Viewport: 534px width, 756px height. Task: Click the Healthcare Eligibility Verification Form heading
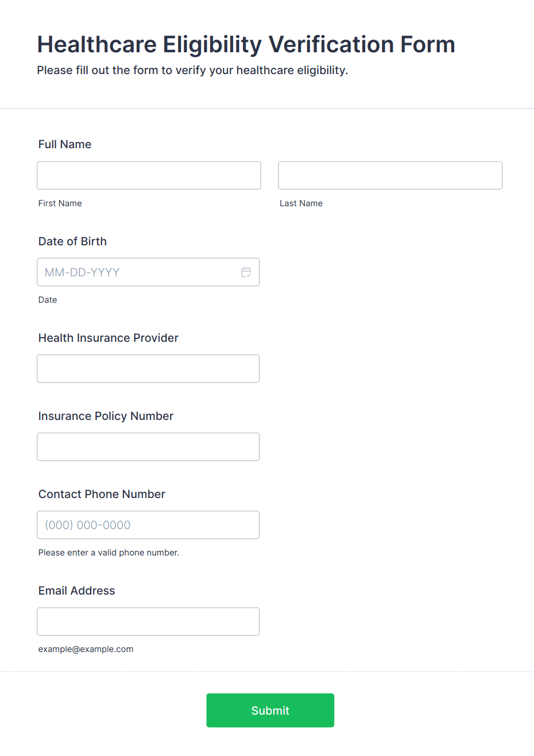click(246, 44)
